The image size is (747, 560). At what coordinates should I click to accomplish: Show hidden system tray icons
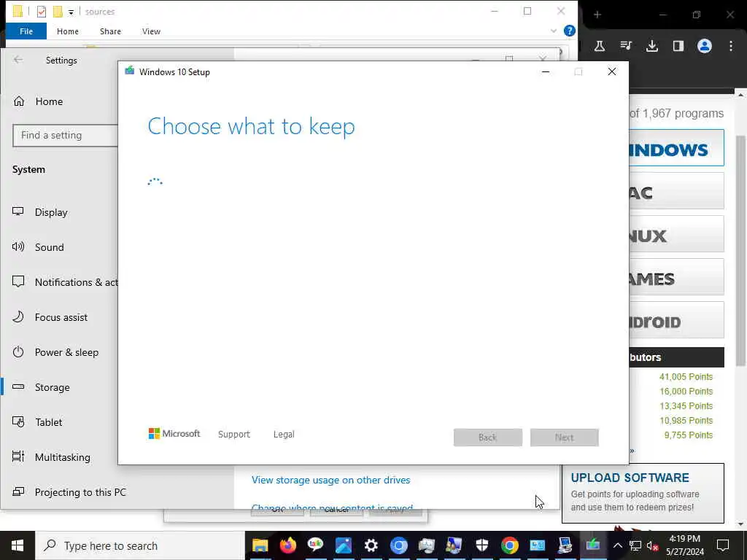[617, 545]
